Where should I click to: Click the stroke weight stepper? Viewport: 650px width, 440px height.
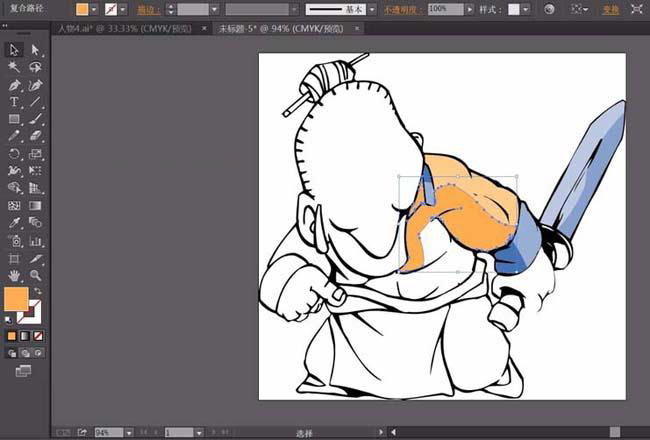click(170, 9)
